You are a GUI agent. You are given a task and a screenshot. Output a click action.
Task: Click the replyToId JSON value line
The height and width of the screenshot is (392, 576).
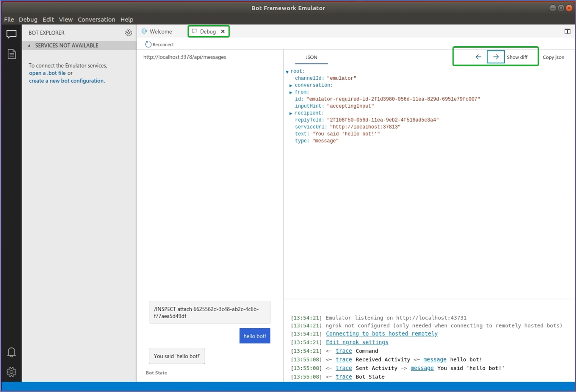point(367,120)
